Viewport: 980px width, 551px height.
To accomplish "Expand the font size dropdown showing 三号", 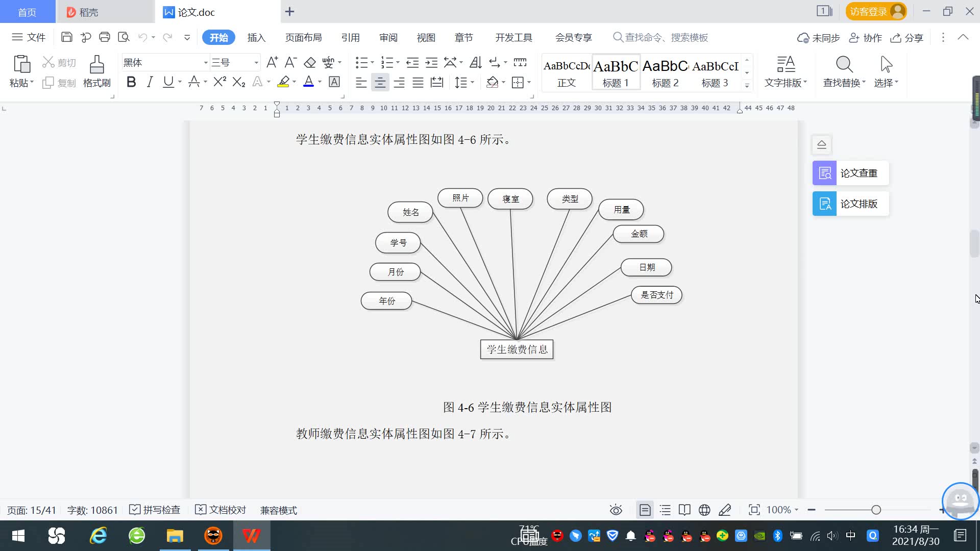I will (256, 63).
